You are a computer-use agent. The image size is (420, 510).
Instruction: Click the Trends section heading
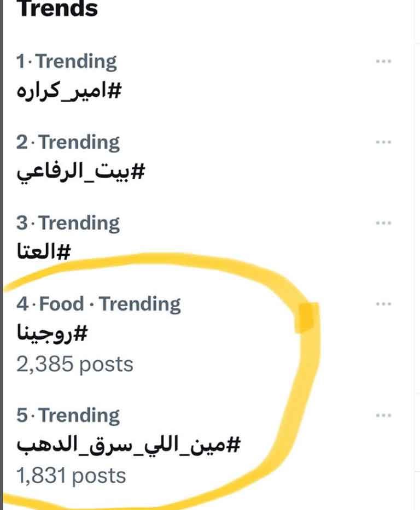click(58, 9)
